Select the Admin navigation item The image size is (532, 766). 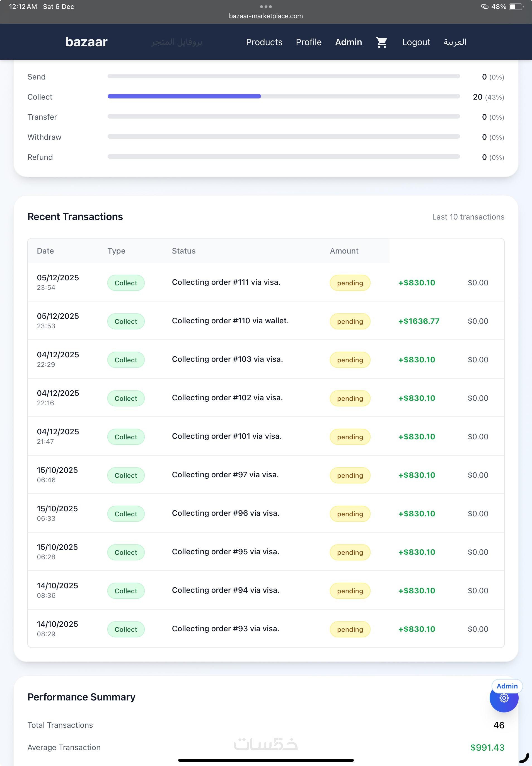pos(348,42)
